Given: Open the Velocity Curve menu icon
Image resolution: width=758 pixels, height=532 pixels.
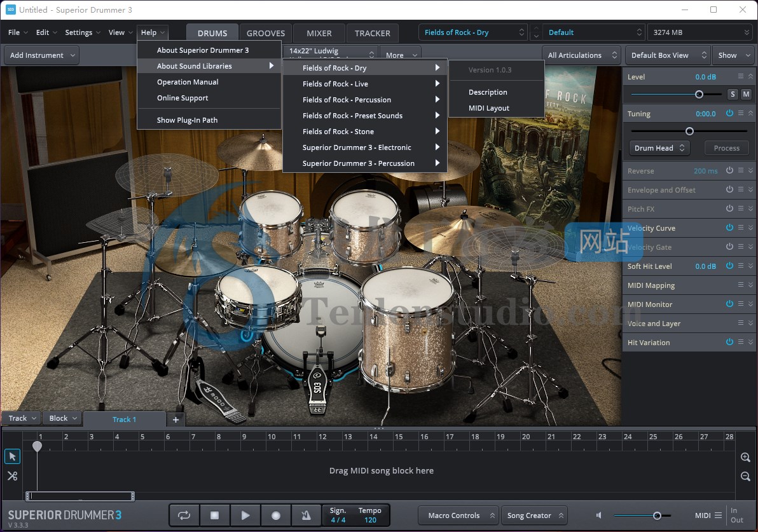Looking at the screenshot, I should [741, 228].
